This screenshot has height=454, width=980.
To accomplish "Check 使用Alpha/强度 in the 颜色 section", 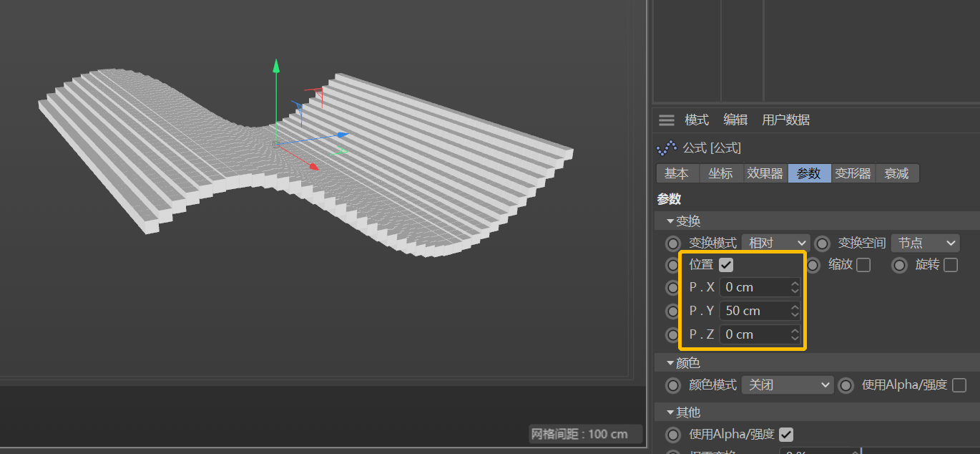I will [959, 385].
